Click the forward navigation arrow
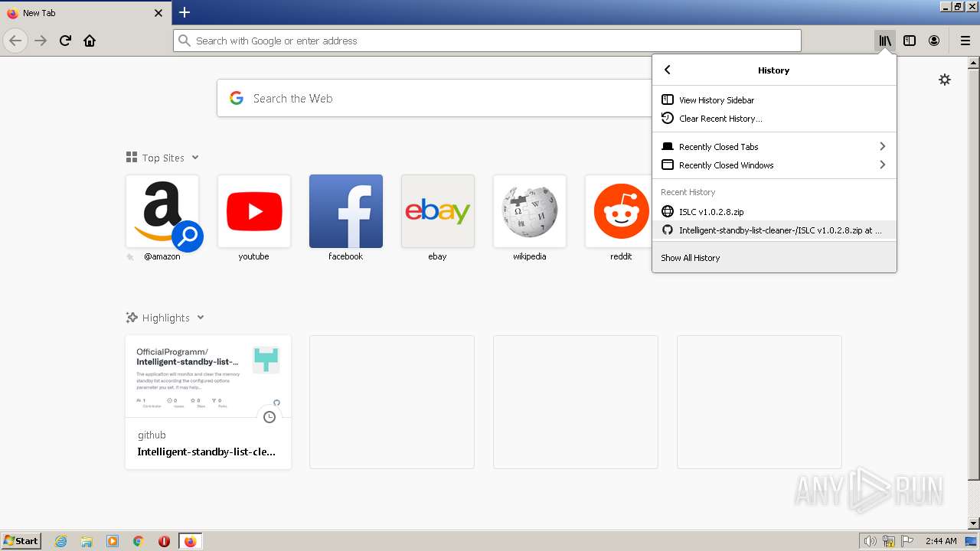This screenshot has height=551, width=980. click(41, 41)
